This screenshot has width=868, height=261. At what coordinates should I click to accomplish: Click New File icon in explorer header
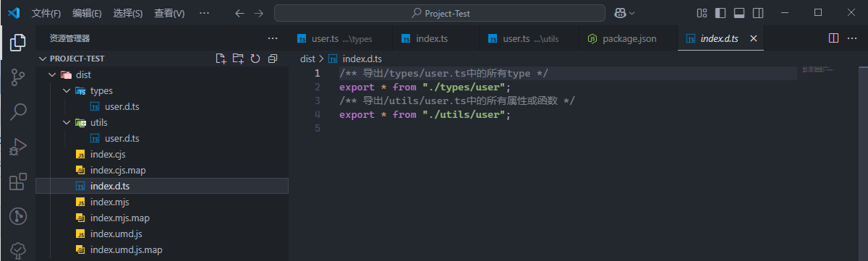(x=221, y=59)
